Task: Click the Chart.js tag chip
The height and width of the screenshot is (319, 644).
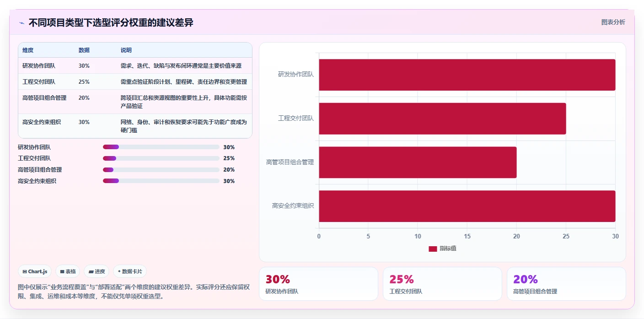Action: pos(35,271)
